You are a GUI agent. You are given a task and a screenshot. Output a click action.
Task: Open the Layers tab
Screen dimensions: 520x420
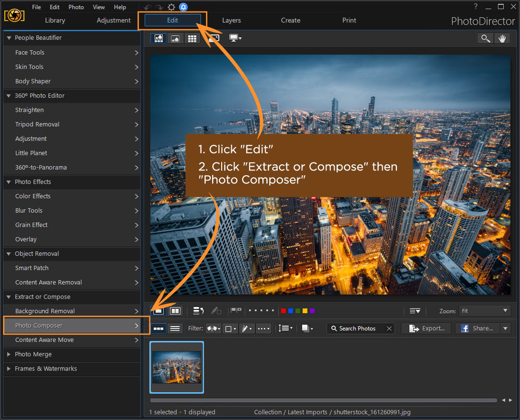231,20
